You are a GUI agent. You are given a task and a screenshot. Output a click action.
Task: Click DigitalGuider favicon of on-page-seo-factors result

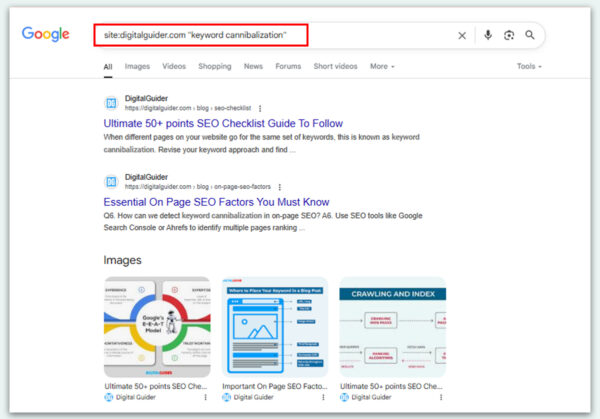[x=111, y=182]
